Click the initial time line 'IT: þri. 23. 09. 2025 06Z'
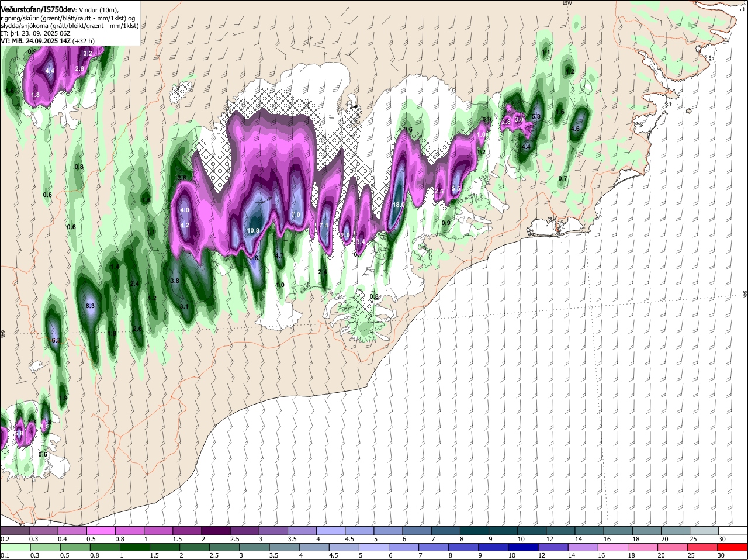This screenshot has height=560, width=748. [x=35, y=33]
